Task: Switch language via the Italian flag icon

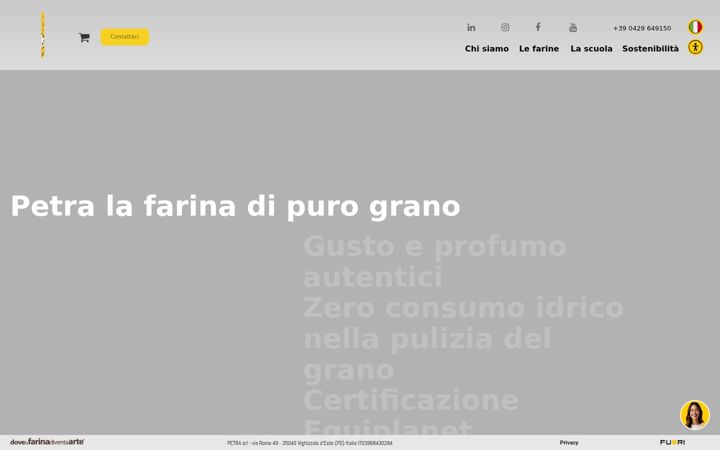Action: tap(695, 27)
